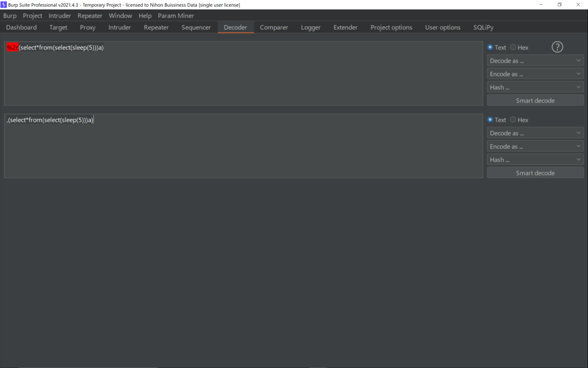
Task: Open 'Encode as ...' dropdown in second panel
Action: pyautogui.click(x=535, y=146)
